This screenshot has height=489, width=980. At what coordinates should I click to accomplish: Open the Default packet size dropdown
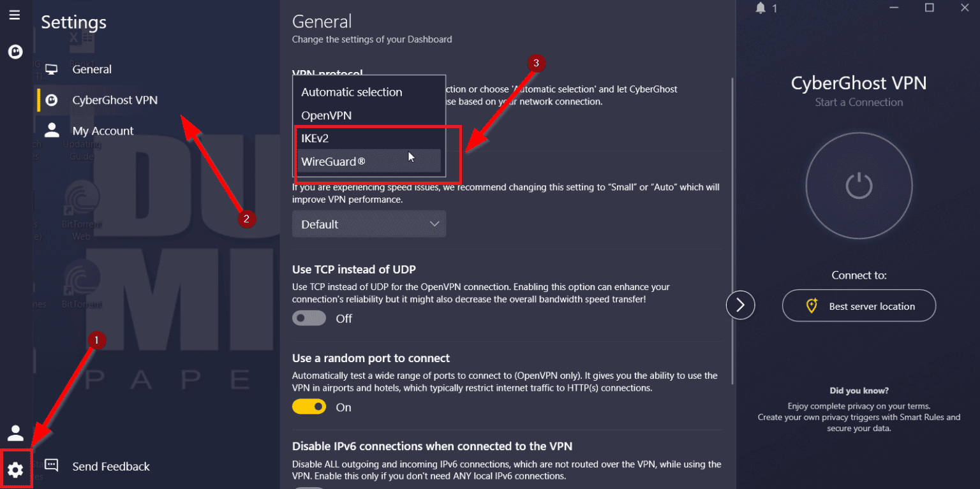(369, 224)
